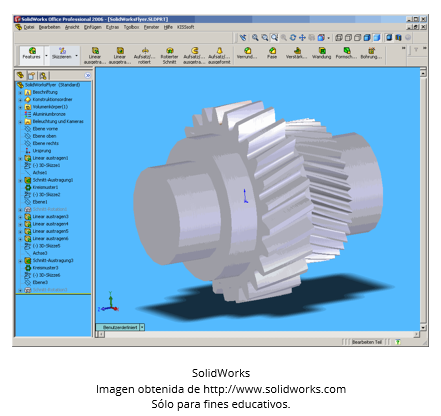Click the Aufsatz ausgetragen (sweep) tool
The height and width of the screenshot is (416, 441).
(194, 55)
